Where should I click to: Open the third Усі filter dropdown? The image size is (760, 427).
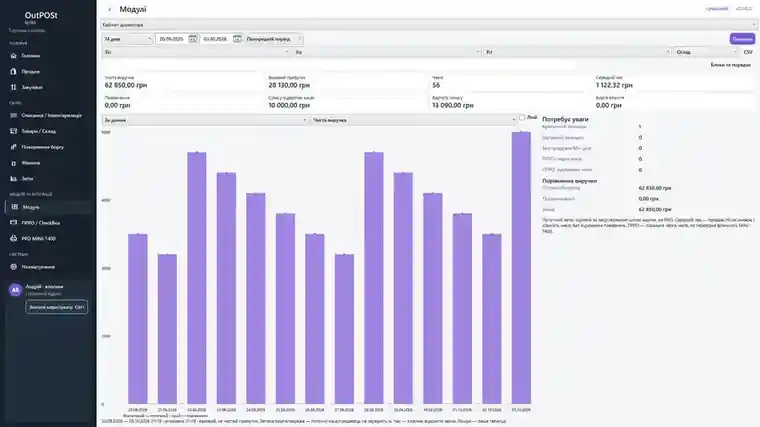577,52
